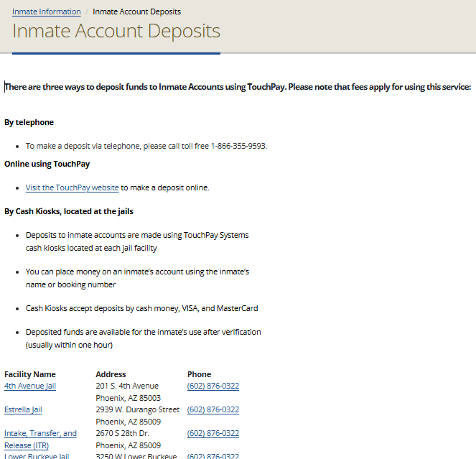Click the Online using TouchPay heading

47,164
